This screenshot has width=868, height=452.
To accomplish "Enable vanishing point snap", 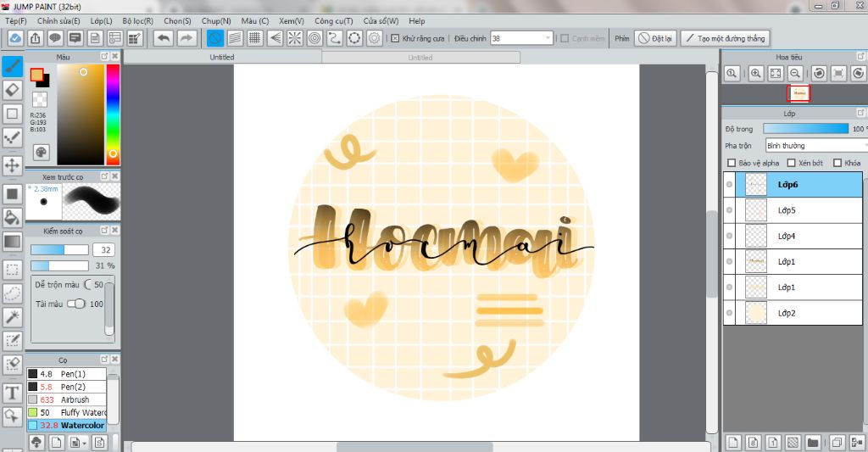I will 275,38.
